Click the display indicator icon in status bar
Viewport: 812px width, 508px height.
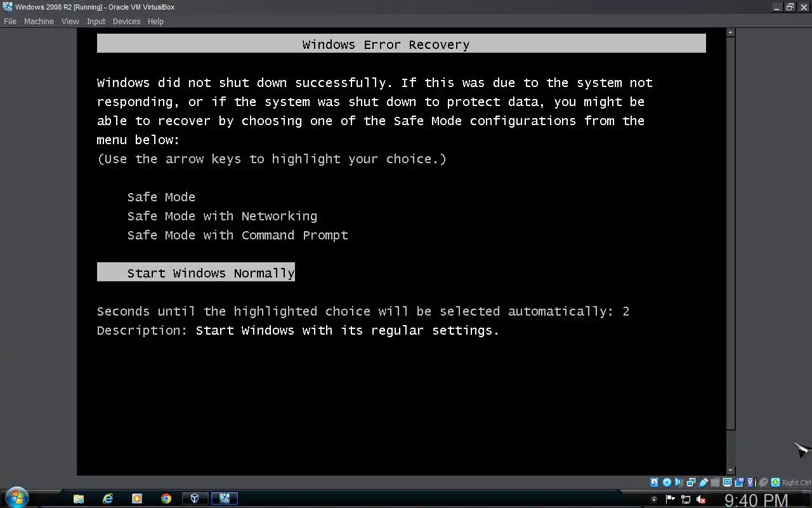click(727, 483)
